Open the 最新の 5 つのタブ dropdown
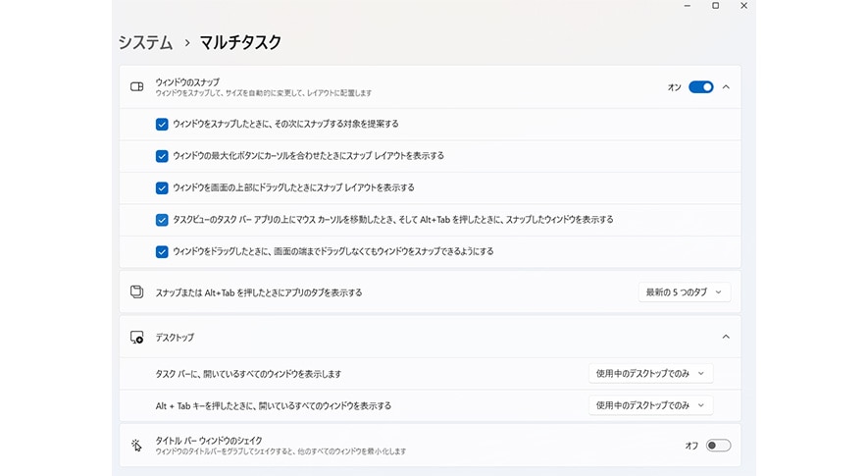Screen dimensions: 868x476 click(685, 292)
